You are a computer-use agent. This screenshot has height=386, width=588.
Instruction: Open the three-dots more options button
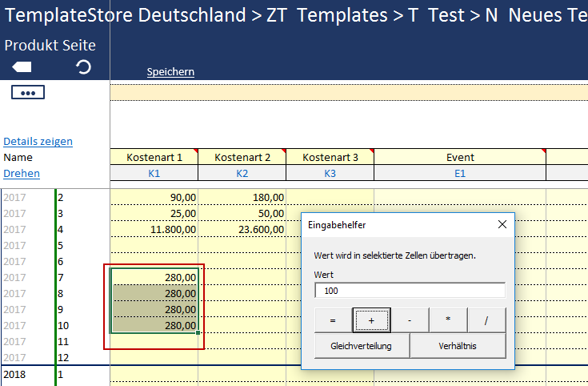tap(28, 93)
